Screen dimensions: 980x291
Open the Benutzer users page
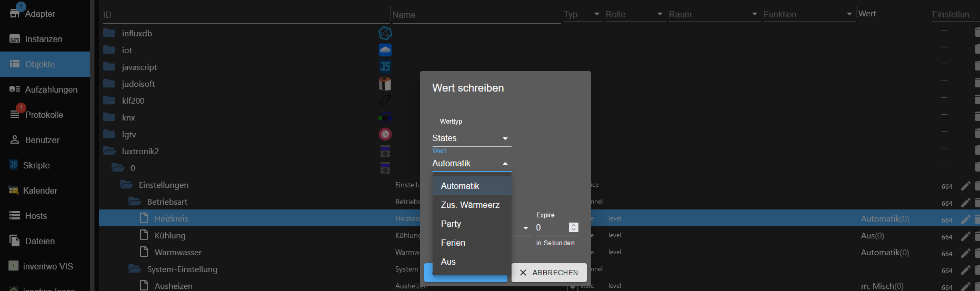42,140
